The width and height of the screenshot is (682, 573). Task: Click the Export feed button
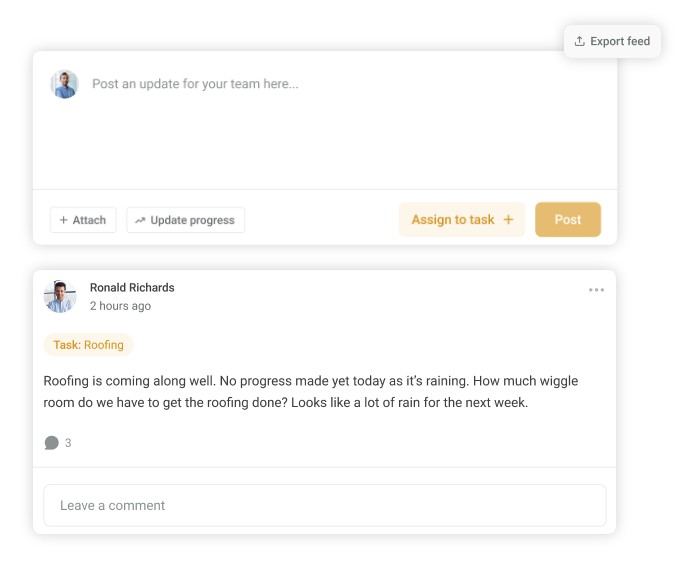pyautogui.click(x=612, y=42)
